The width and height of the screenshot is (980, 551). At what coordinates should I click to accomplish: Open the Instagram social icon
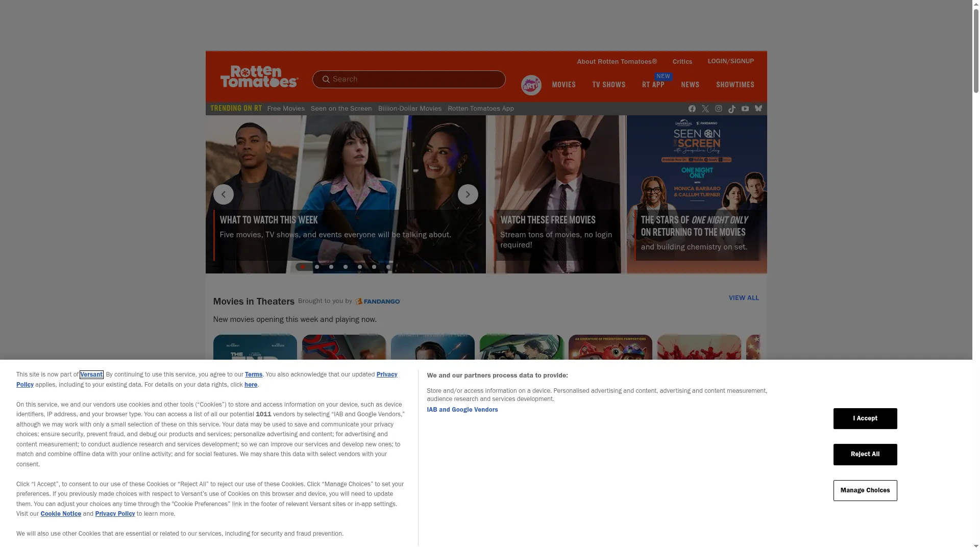pos(718,109)
